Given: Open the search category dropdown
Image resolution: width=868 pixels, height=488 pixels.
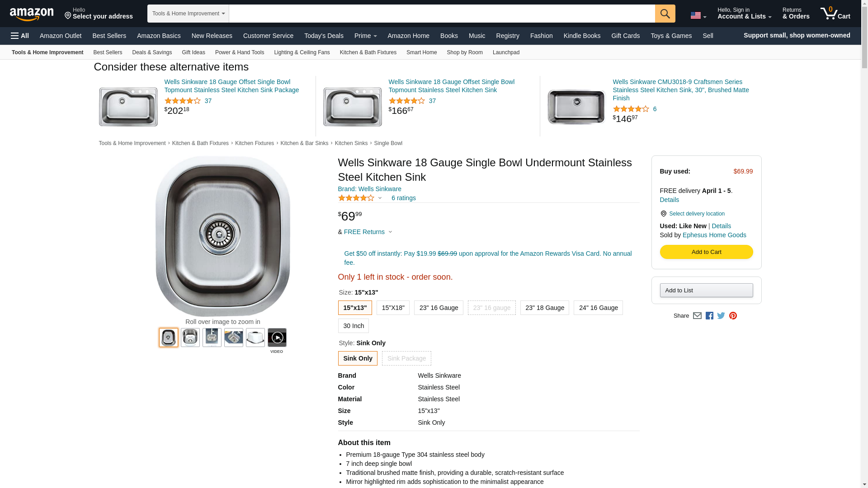Looking at the screenshot, I should (188, 14).
